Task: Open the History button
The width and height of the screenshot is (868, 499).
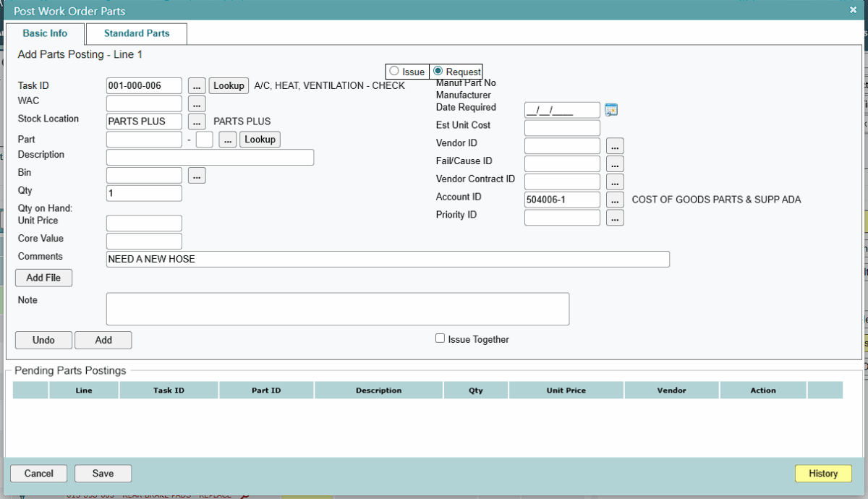Action: pyautogui.click(x=823, y=474)
